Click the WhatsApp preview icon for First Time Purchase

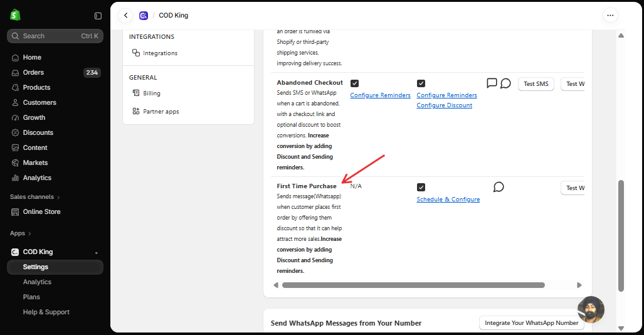click(499, 187)
